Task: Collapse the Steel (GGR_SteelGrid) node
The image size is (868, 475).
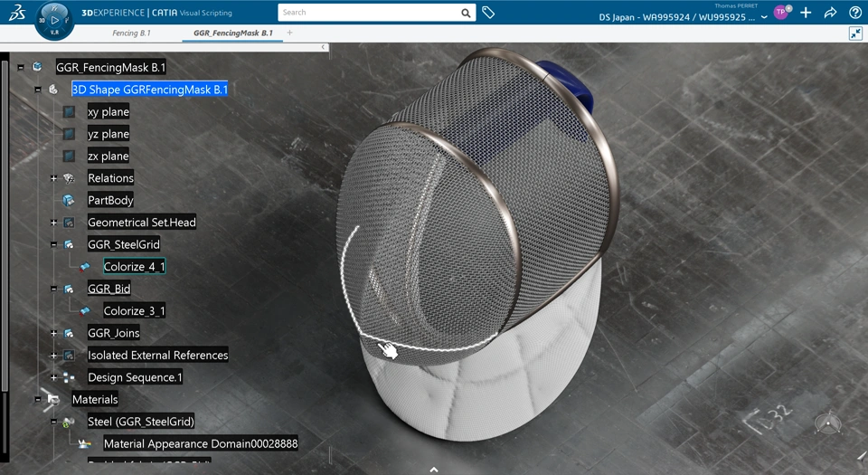Action: point(53,422)
